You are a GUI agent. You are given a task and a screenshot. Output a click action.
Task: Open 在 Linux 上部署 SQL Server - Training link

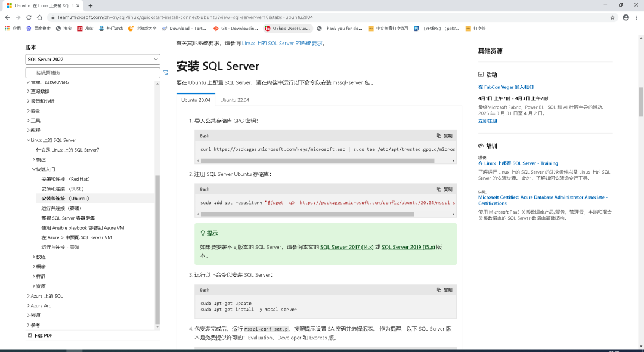click(518, 163)
